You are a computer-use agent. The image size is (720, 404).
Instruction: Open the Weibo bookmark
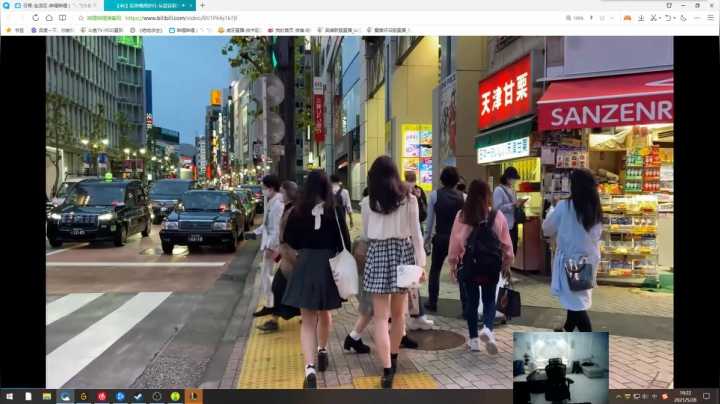tap(290, 30)
